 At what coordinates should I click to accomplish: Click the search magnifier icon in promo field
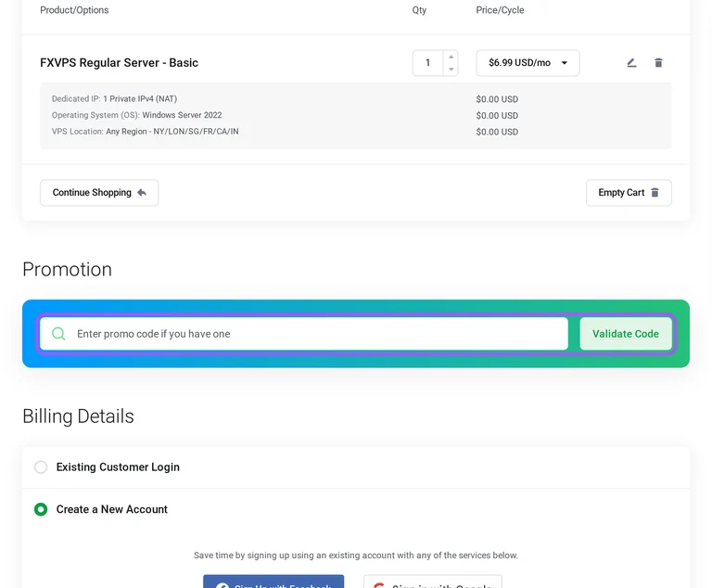(x=58, y=334)
